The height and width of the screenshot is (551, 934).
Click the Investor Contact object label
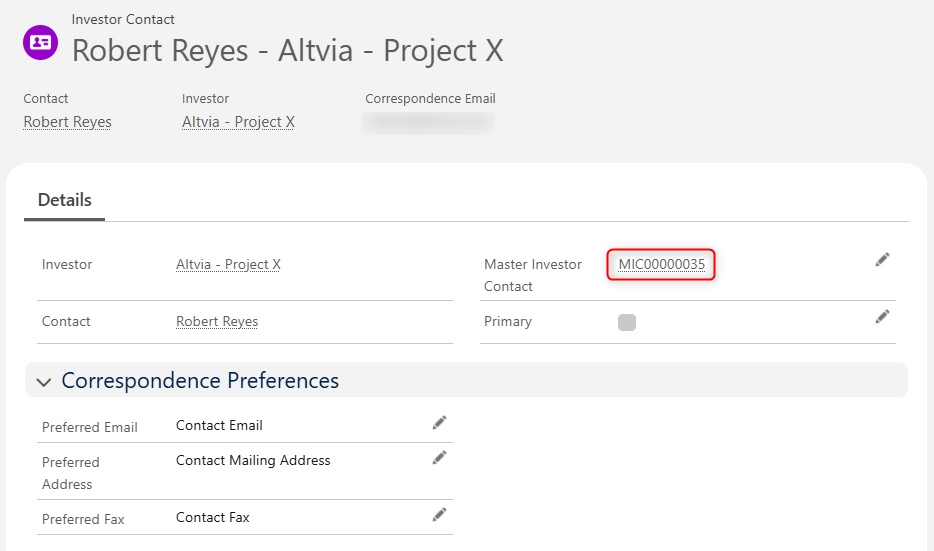[x=123, y=20]
